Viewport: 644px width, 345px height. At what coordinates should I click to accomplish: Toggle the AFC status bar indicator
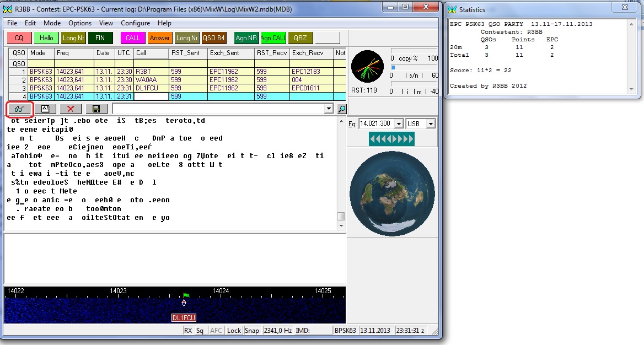point(217,331)
